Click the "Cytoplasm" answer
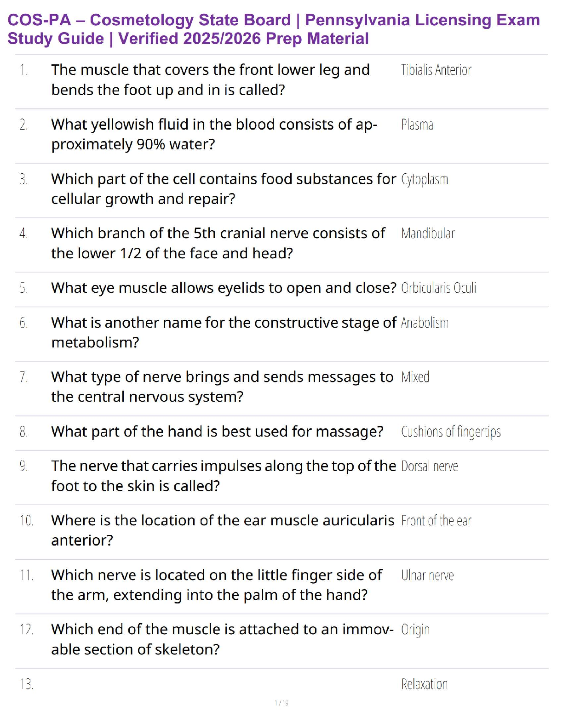 [425, 179]
